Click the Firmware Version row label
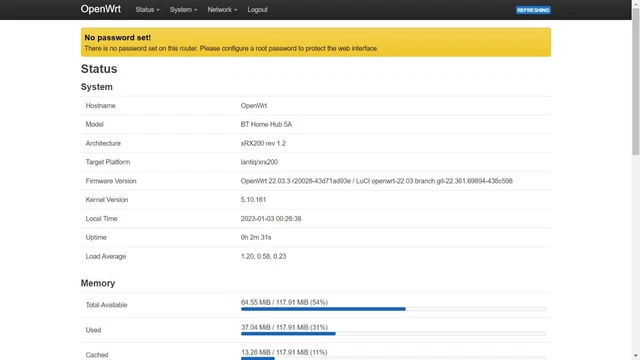This screenshot has width=640, height=360. (111, 181)
